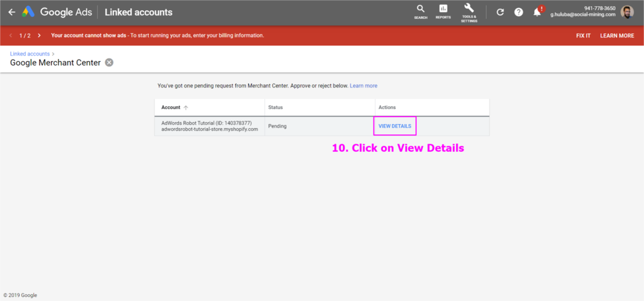Screen dimensions: 644x301
Task: Click the © 2019 Google footer
Action: coord(20,296)
